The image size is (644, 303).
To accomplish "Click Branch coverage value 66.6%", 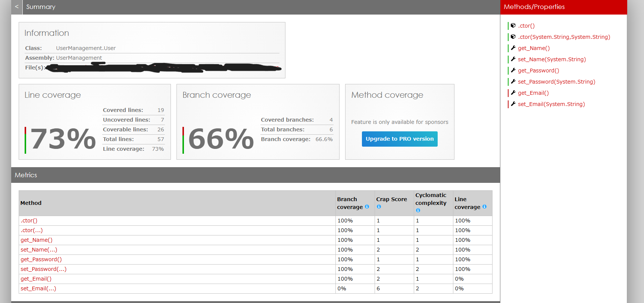I will [324, 139].
